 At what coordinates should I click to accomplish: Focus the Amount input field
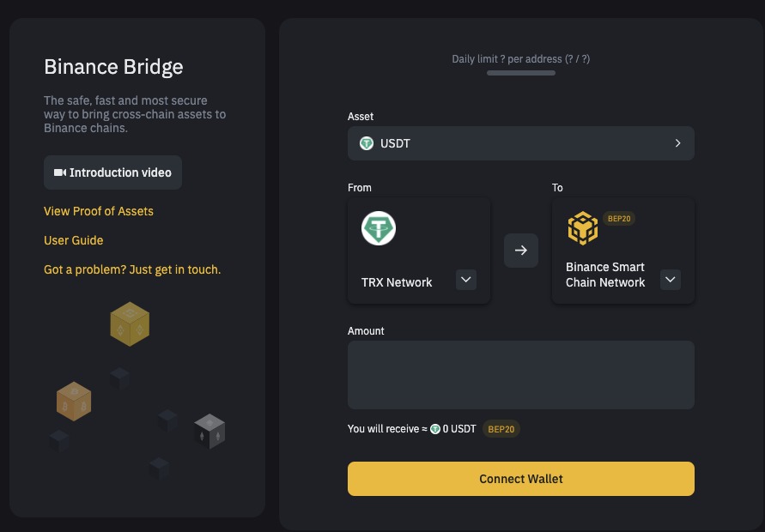pyautogui.click(x=520, y=375)
